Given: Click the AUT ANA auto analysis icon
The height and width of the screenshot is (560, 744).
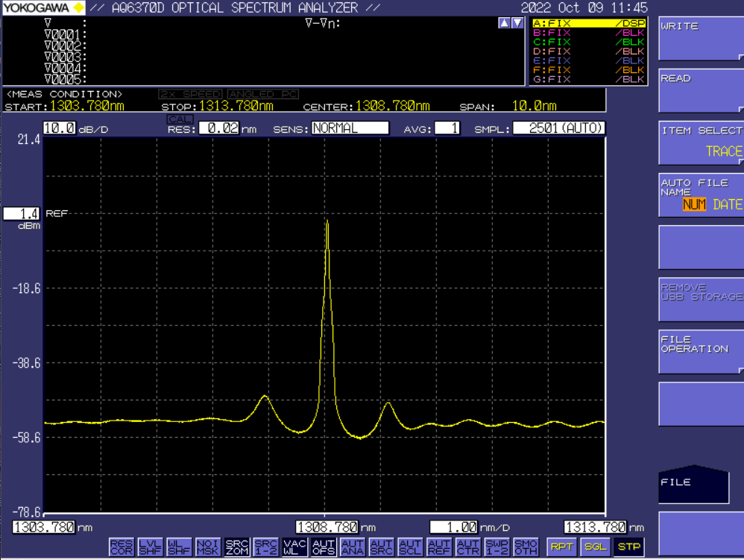Looking at the screenshot, I should [352, 547].
